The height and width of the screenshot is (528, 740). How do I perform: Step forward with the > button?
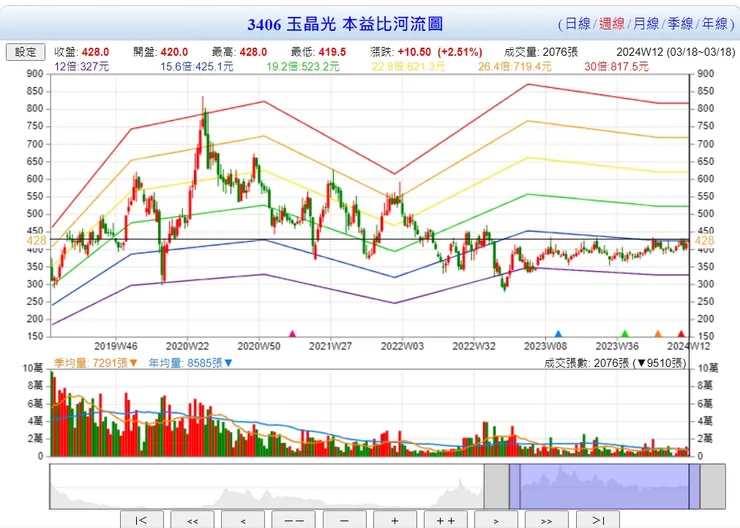[496, 520]
